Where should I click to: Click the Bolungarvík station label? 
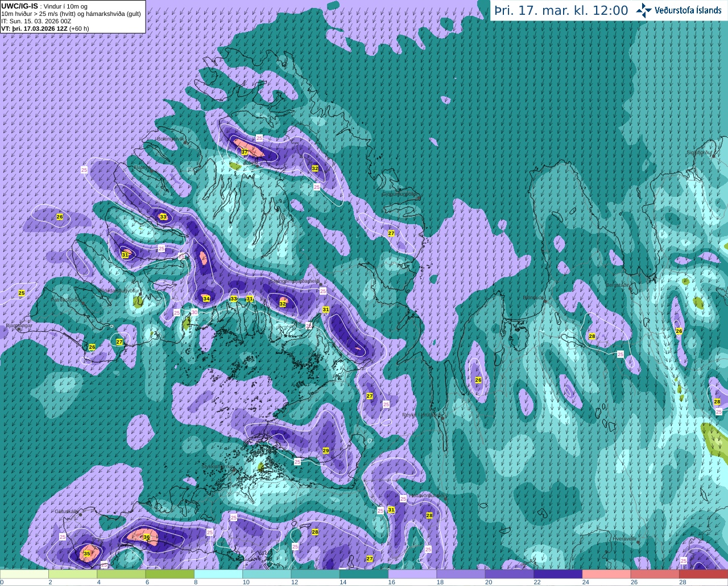pyautogui.click(x=169, y=139)
